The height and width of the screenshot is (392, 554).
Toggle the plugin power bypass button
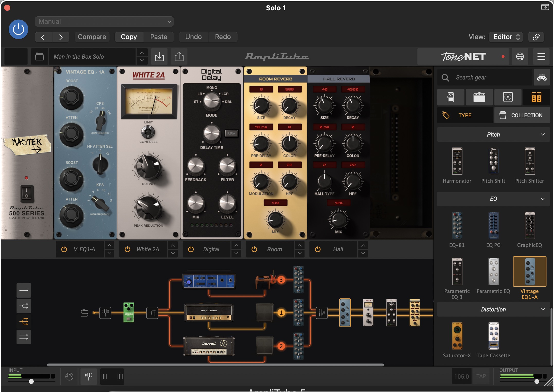click(x=19, y=29)
